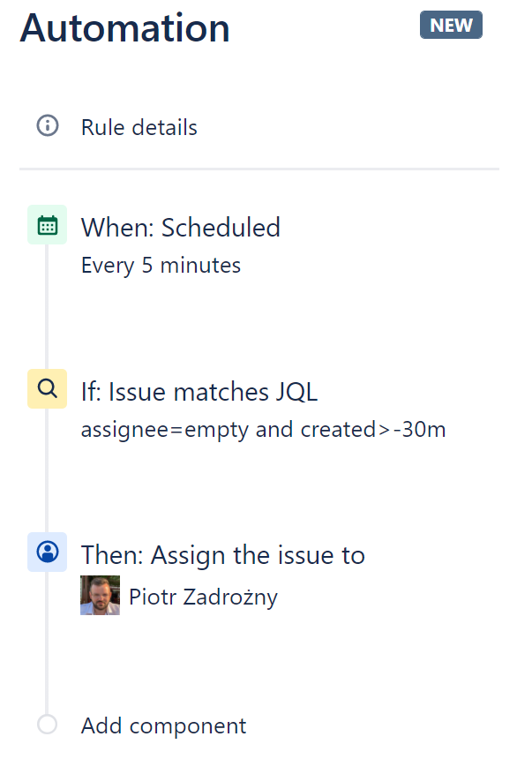The height and width of the screenshot is (774, 532).
Task: Open the Rule details section
Action: tap(139, 127)
